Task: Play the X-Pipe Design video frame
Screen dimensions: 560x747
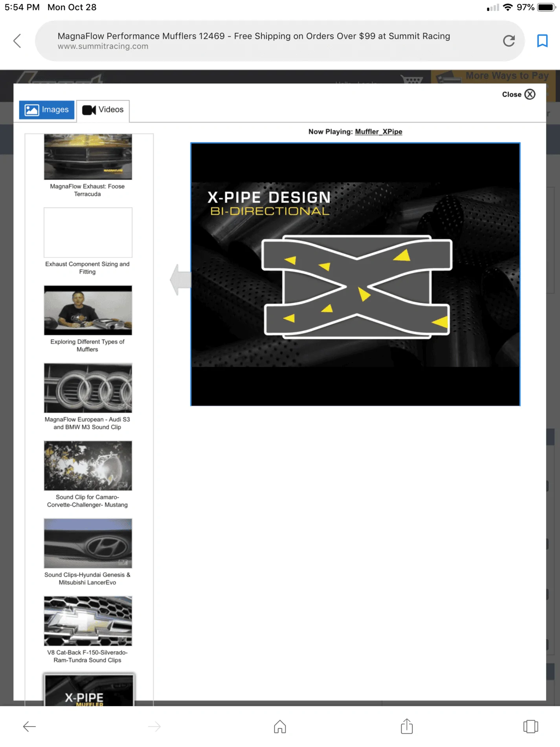Action: (355, 274)
